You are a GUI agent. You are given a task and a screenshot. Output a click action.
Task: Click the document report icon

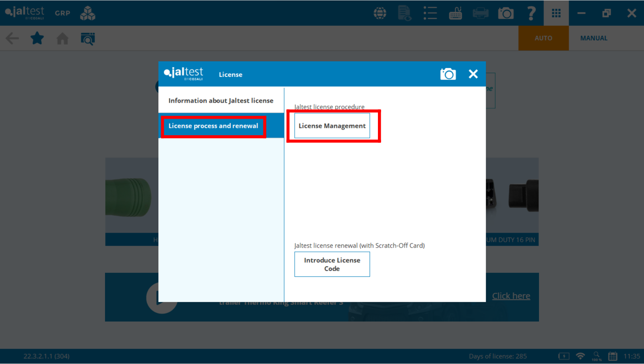[405, 13]
